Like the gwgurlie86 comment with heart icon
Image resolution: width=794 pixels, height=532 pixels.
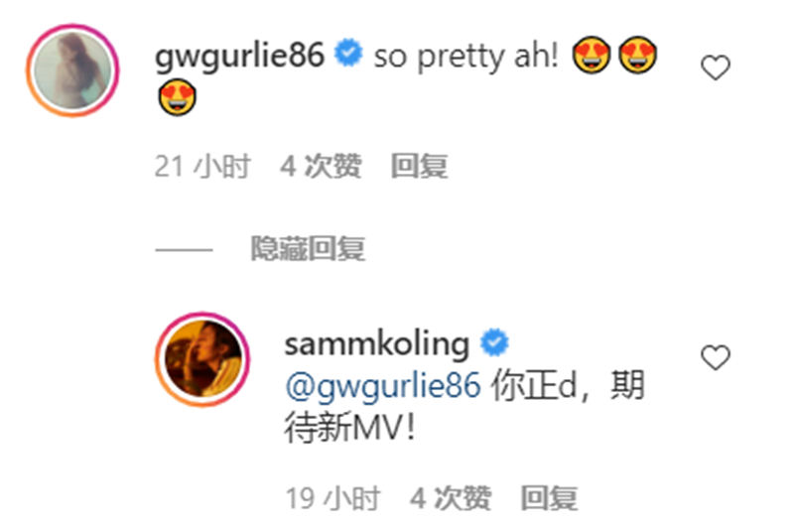pos(715,66)
